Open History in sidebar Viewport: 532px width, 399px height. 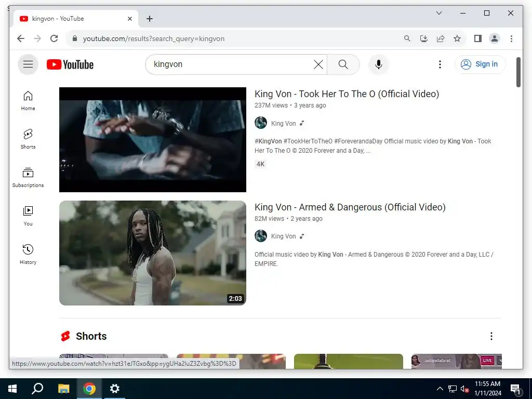[x=28, y=255]
